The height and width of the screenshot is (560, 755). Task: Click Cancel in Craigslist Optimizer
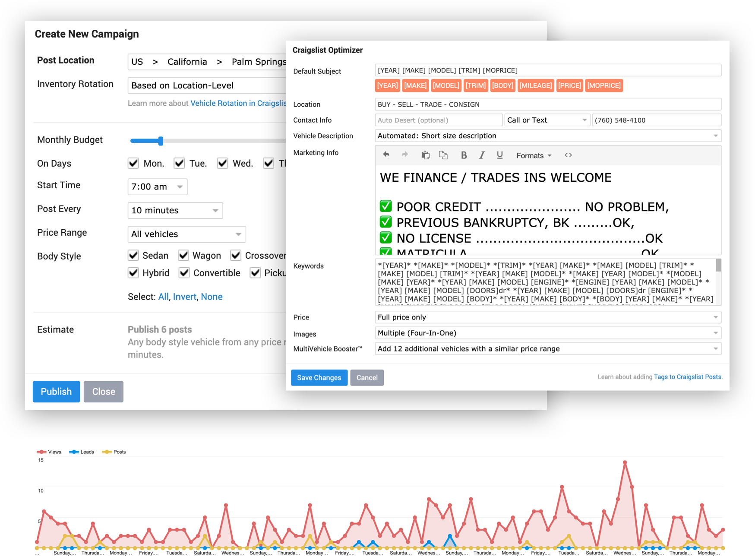click(x=367, y=377)
